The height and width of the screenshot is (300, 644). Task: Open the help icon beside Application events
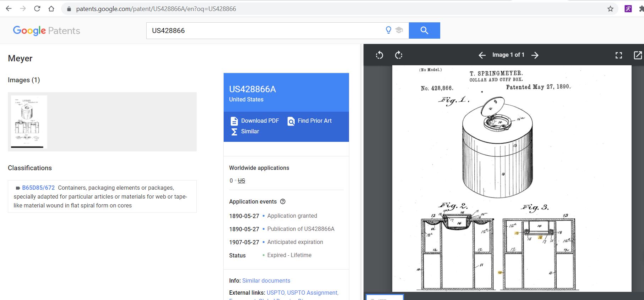point(283,201)
